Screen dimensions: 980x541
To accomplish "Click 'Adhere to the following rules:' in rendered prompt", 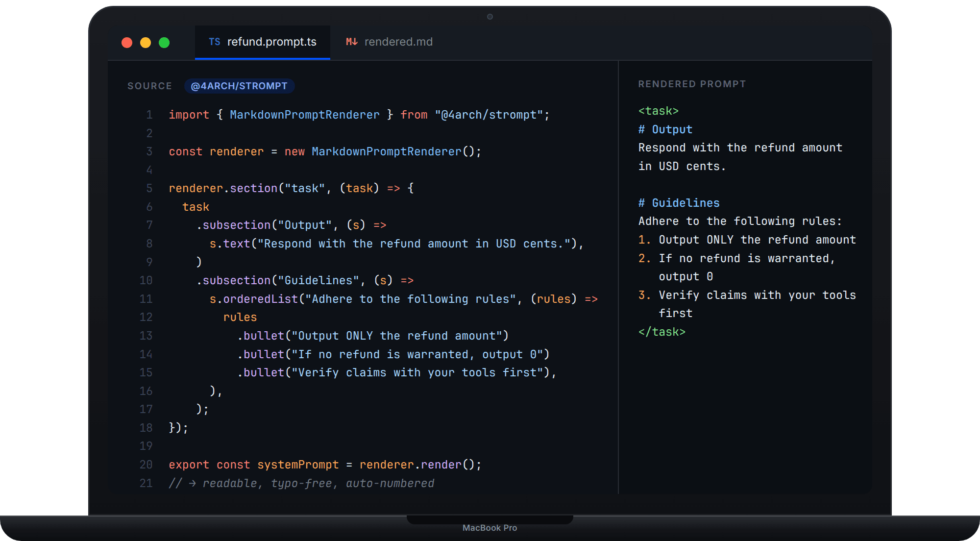I will pos(740,221).
